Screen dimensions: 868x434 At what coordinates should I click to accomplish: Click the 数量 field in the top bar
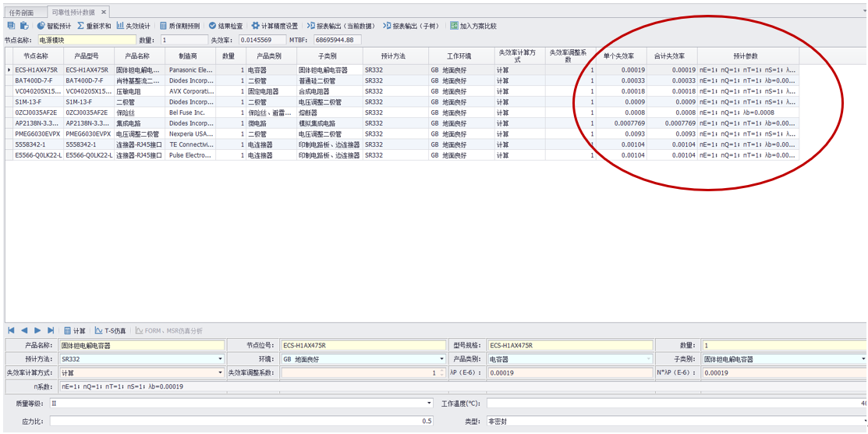click(x=183, y=40)
